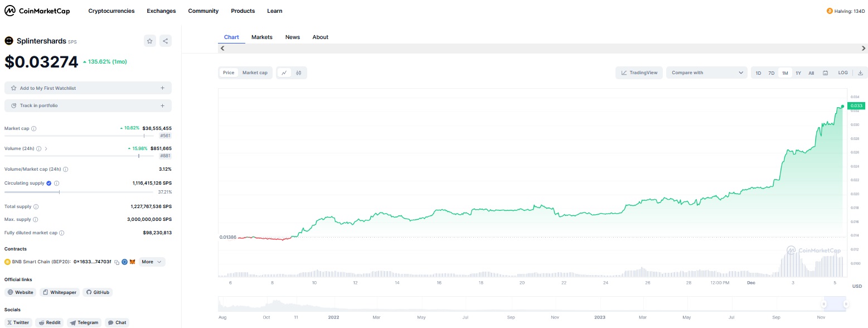Click the Bitcoin halving icon
The width and height of the screenshot is (868, 328).
pos(830,11)
